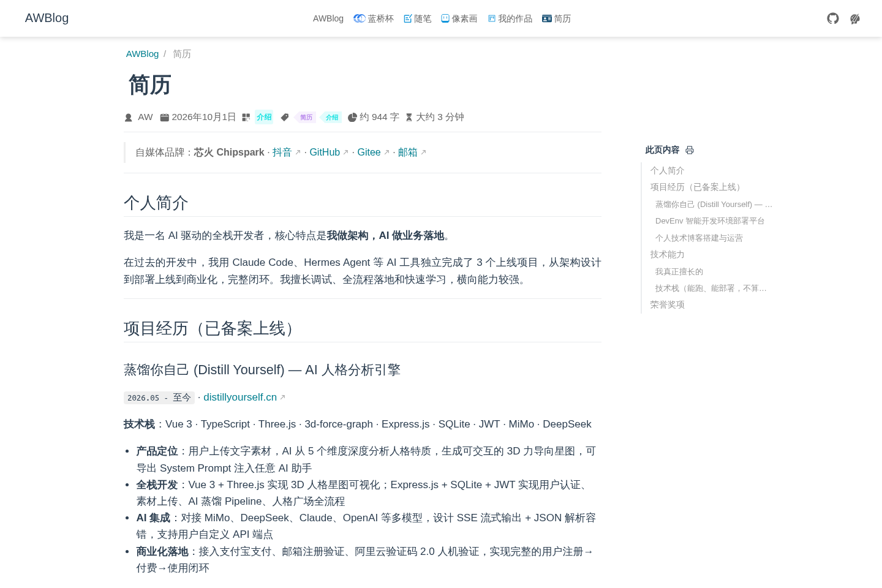Viewport: 882px width, 588px height.
Task: Click the reading time hourglass icon
Action: (x=409, y=117)
